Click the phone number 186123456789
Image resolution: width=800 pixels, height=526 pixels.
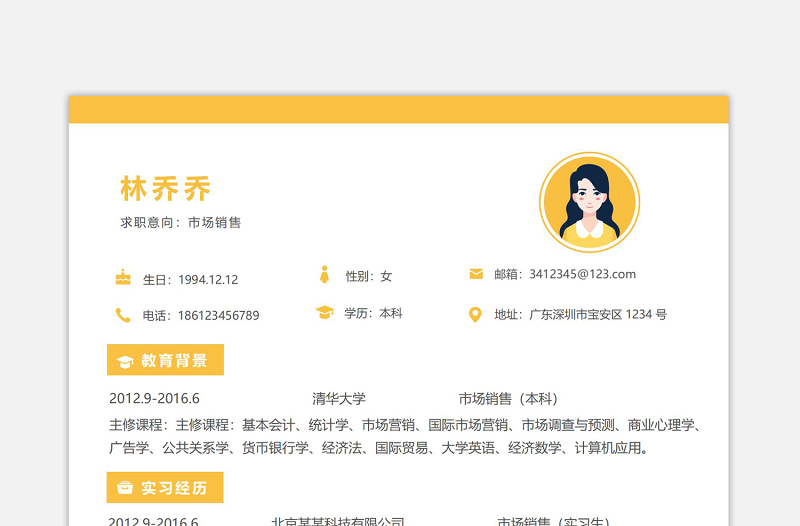[x=218, y=316]
